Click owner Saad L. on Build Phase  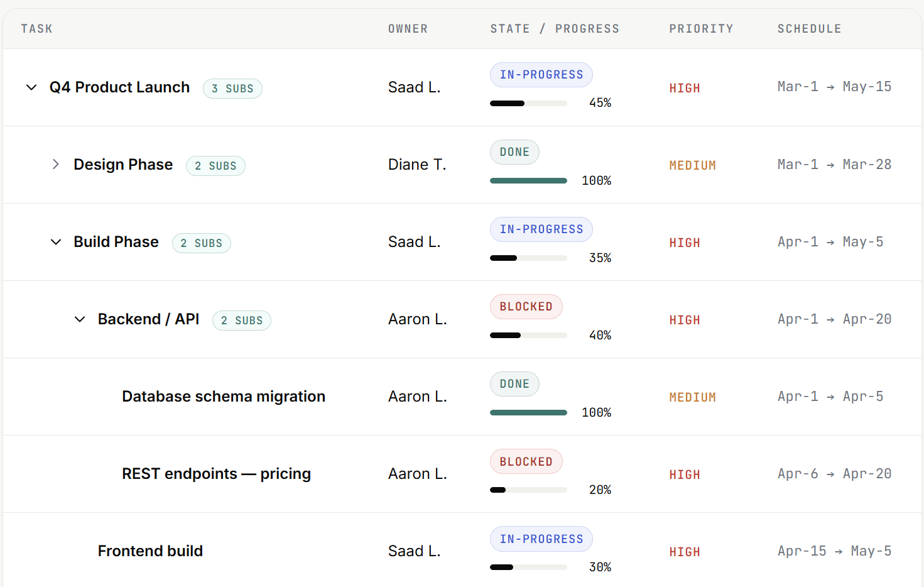tap(414, 242)
